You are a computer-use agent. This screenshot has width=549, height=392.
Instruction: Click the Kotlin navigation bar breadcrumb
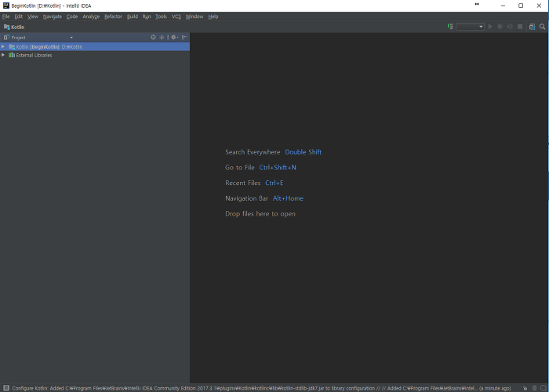click(14, 27)
